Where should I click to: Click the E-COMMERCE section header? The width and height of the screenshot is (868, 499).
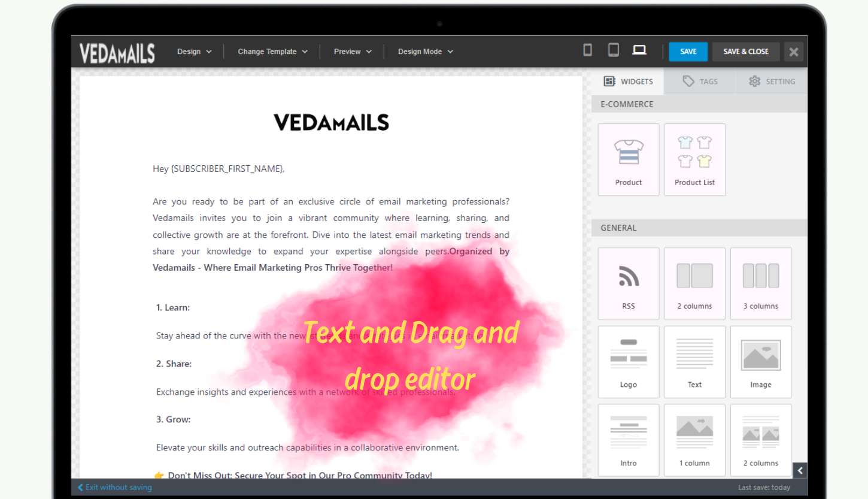[699, 104]
